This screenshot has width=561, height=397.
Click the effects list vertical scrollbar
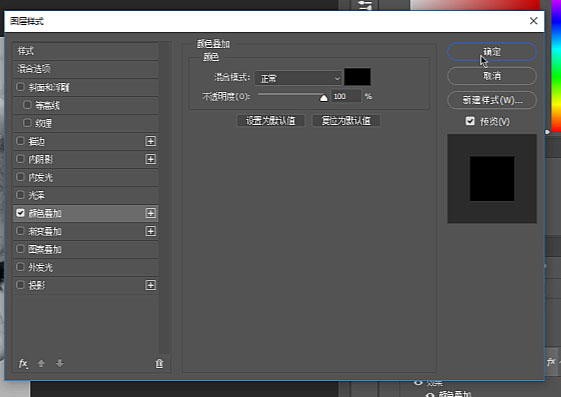click(x=164, y=198)
